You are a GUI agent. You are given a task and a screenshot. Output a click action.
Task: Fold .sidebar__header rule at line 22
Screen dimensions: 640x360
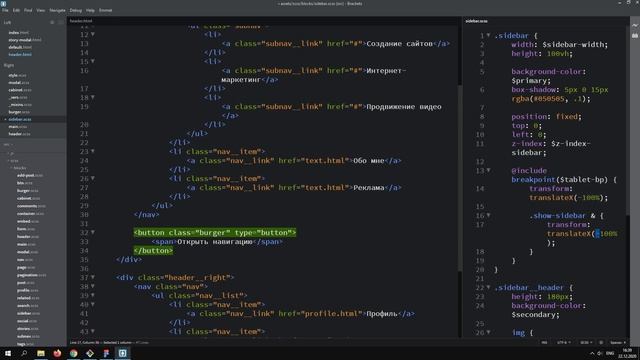pyautogui.click(x=488, y=287)
